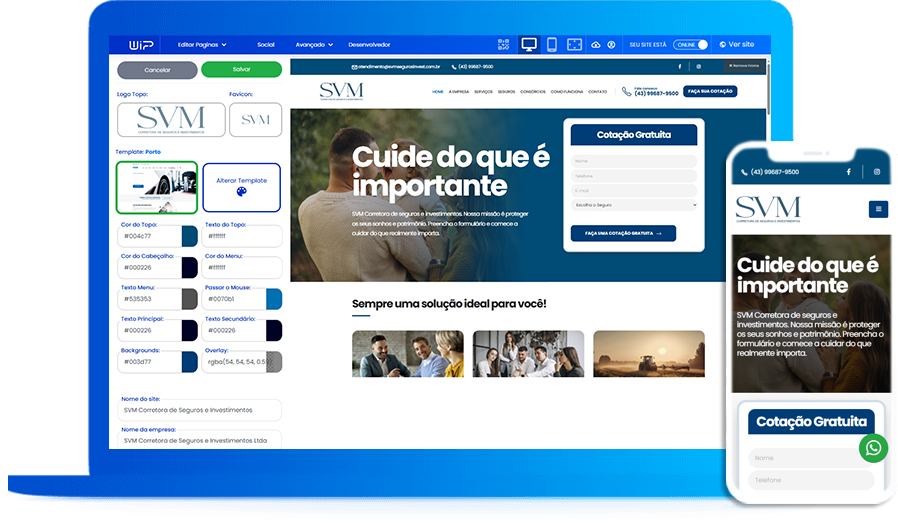Click the Facebook icon in desktop preview top bar

click(680, 66)
